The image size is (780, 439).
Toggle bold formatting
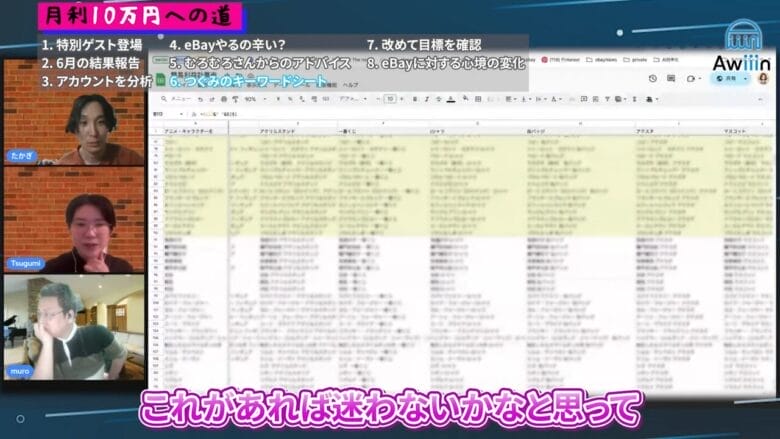click(x=415, y=99)
